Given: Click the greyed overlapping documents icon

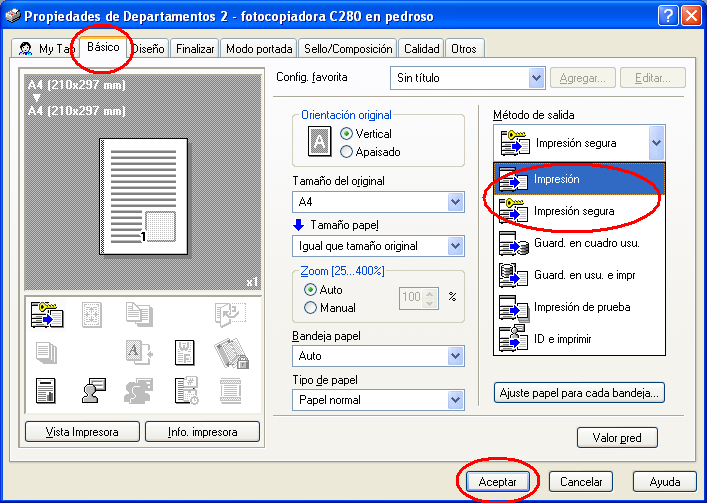Looking at the screenshot, I should [139, 314].
